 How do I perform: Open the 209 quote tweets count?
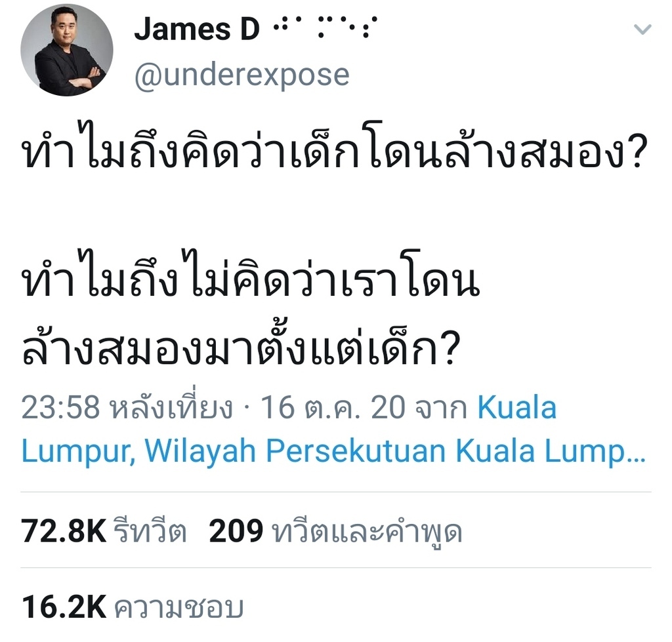[236, 531]
